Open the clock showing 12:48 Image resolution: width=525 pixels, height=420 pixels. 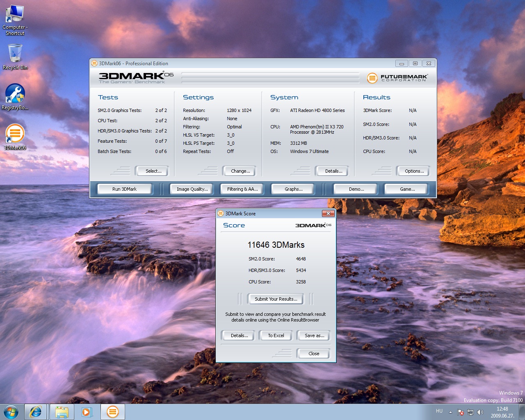click(502, 412)
